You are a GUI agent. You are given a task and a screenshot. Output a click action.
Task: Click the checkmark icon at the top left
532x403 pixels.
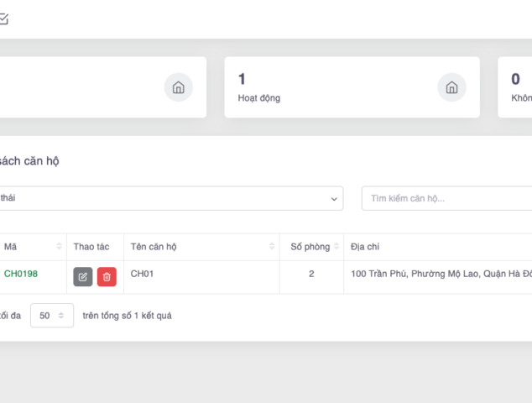(3, 19)
